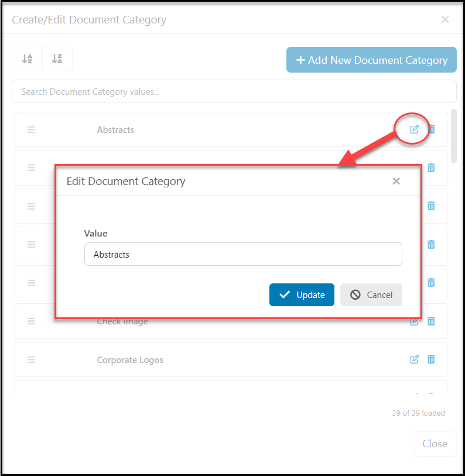The height and width of the screenshot is (476, 465).
Task: Click the category list scrollbar
Action: (x=453, y=136)
